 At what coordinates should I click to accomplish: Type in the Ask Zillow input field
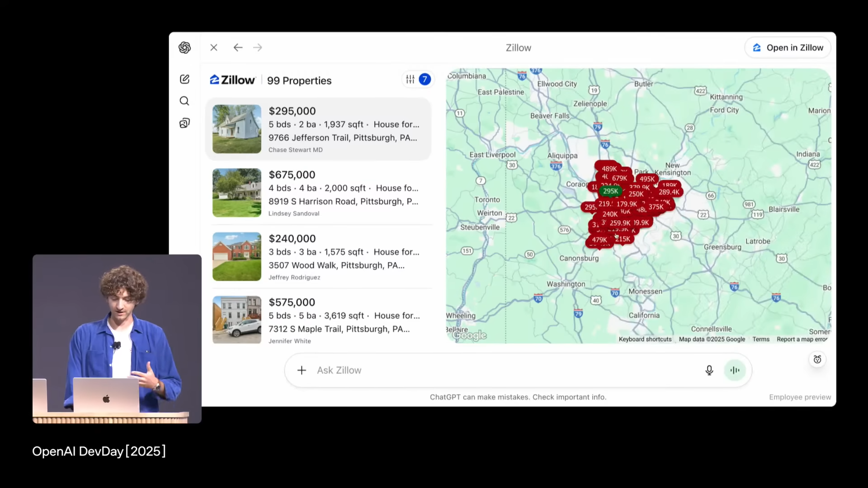coord(497,371)
